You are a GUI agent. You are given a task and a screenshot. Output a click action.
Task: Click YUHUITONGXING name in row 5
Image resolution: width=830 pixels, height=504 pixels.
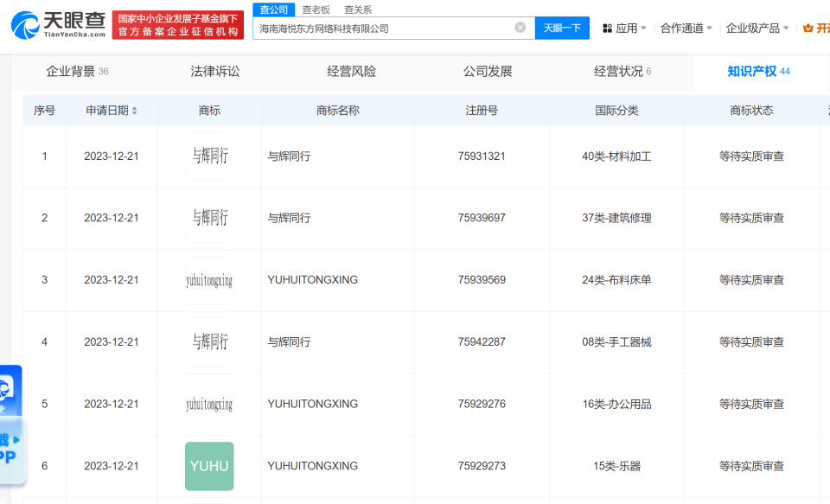pyautogui.click(x=313, y=404)
